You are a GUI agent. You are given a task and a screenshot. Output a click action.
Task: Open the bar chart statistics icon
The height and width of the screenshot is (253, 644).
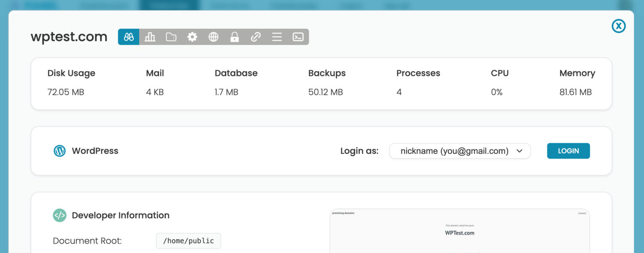[150, 37]
